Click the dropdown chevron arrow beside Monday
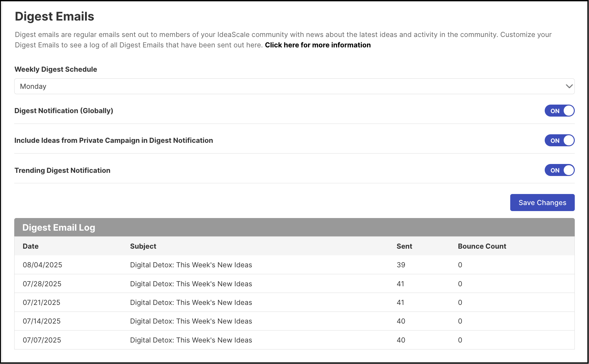This screenshot has height=364, width=589. [x=569, y=86]
